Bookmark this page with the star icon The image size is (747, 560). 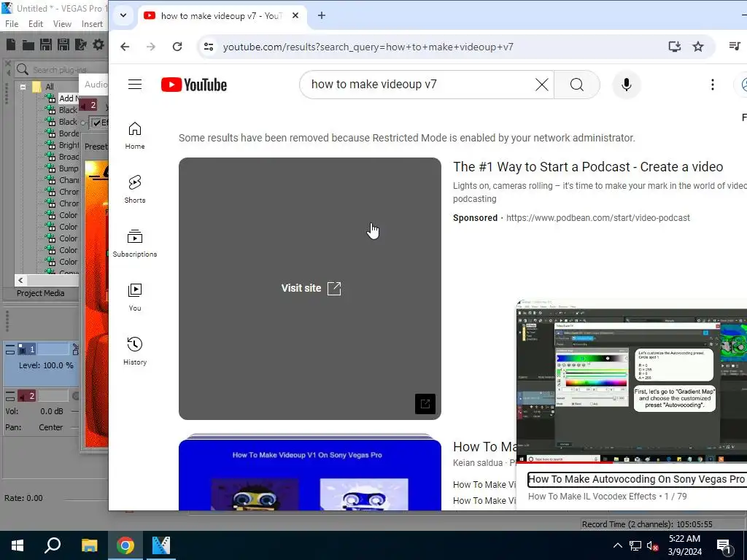(698, 46)
